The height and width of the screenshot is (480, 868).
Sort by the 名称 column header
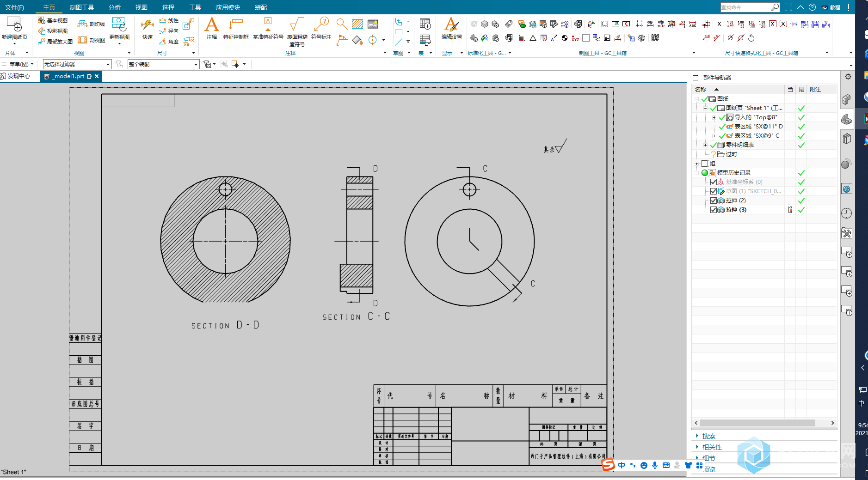(x=738, y=90)
